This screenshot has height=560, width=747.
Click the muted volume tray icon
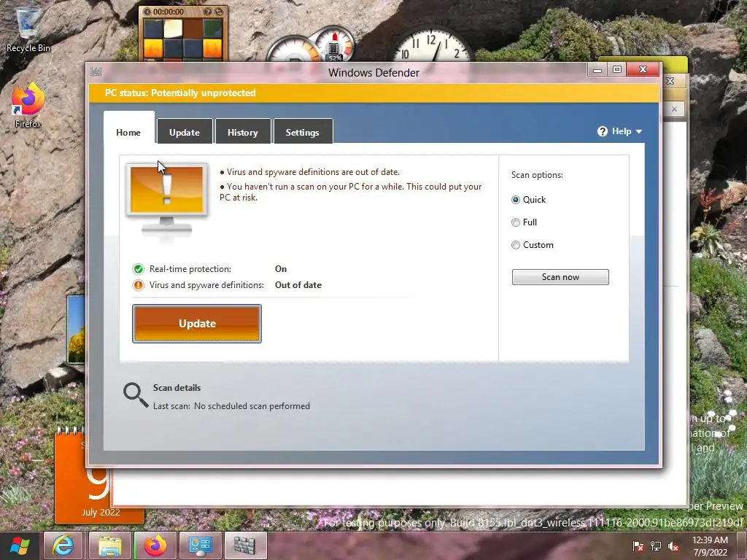(673, 546)
